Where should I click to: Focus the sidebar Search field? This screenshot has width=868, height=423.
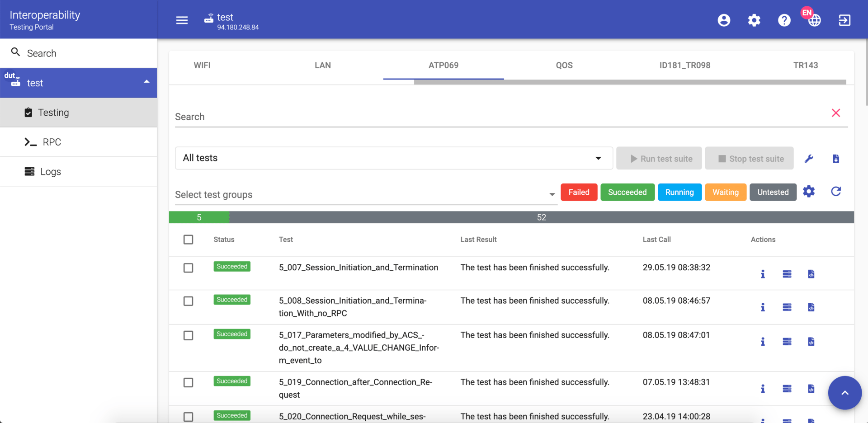79,53
